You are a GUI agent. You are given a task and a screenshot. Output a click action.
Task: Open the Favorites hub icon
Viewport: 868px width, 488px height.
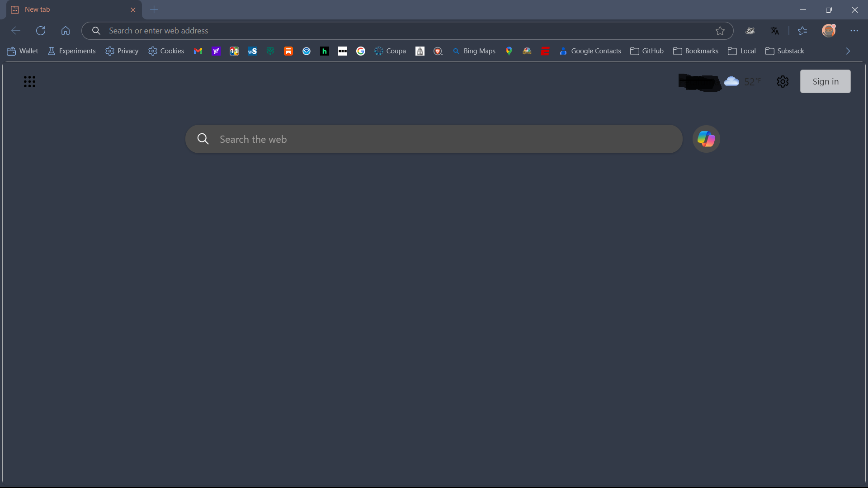[802, 31]
